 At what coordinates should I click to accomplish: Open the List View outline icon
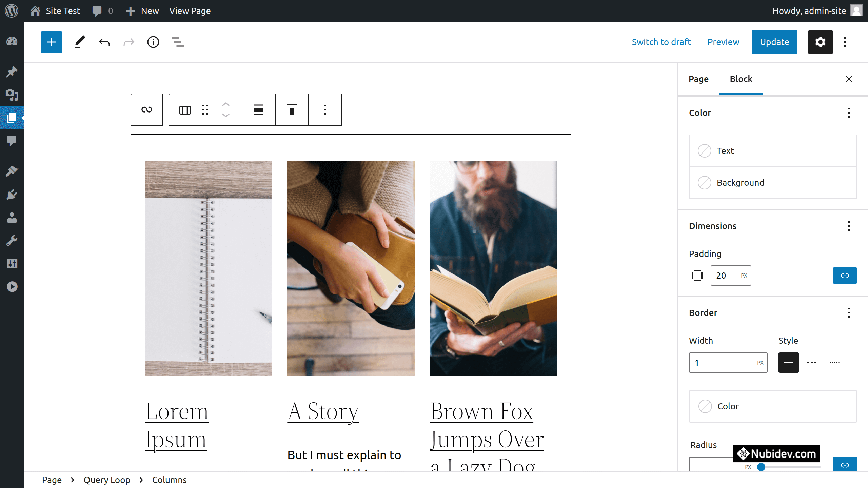[178, 42]
